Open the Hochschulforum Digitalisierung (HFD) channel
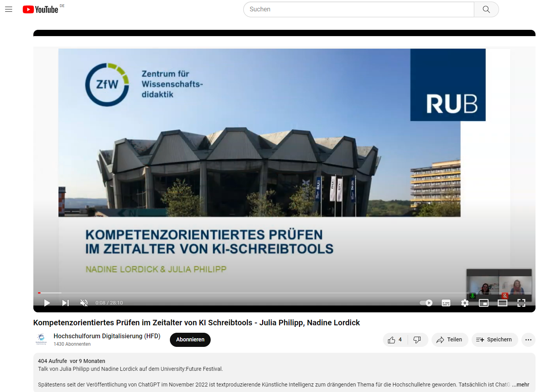541x392 pixels. (107, 336)
